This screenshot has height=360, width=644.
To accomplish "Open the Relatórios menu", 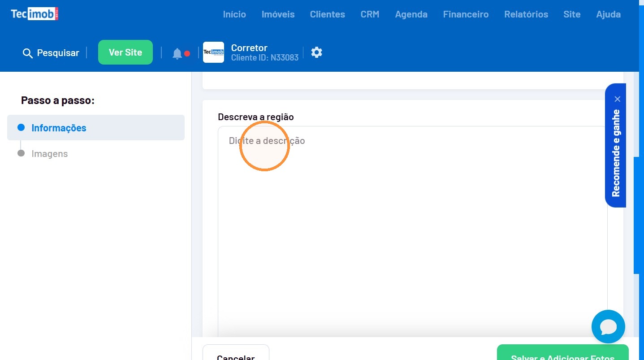I will [526, 14].
